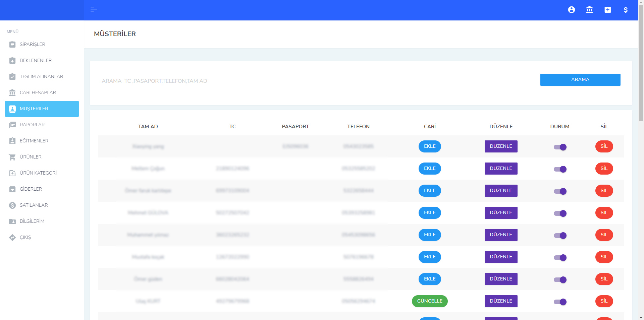This screenshot has height=320, width=644.
Task: Click SİL in the third customer row
Action: click(604, 191)
